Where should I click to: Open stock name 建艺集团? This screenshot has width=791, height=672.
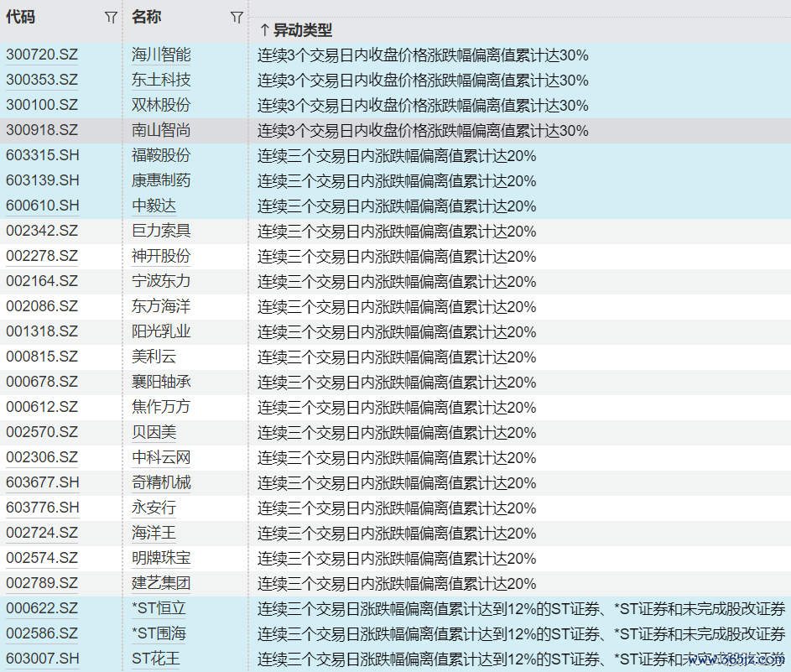(x=161, y=583)
